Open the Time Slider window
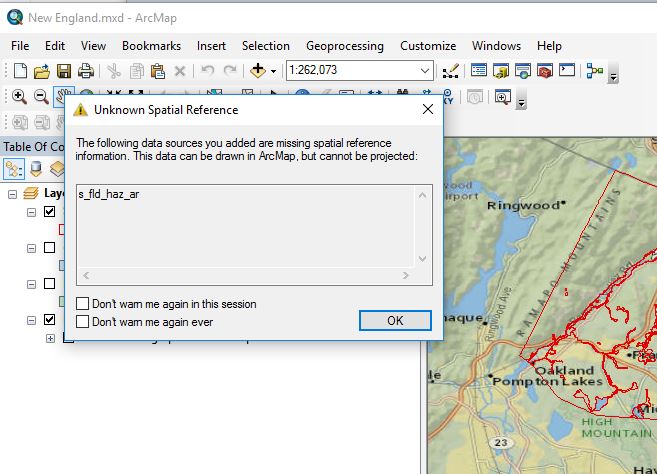657x474 pixels. (475, 98)
